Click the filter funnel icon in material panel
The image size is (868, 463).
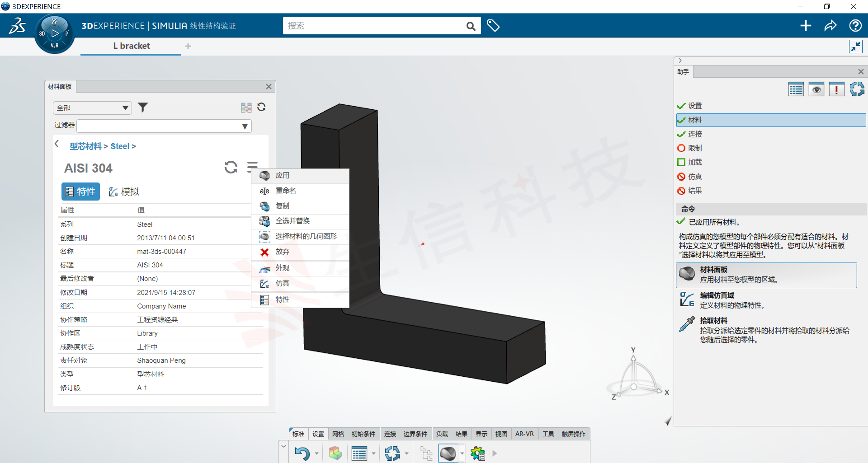(x=143, y=108)
